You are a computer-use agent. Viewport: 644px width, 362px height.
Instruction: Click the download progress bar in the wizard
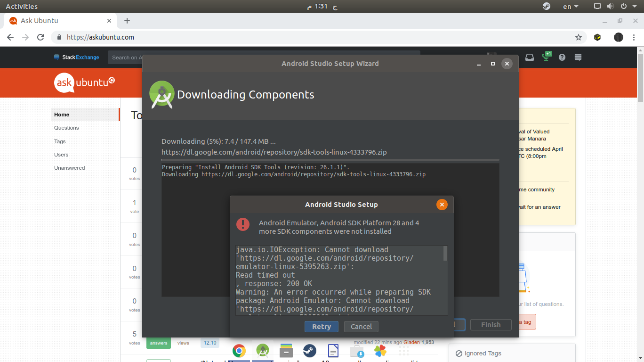pyautogui.click(x=330, y=160)
